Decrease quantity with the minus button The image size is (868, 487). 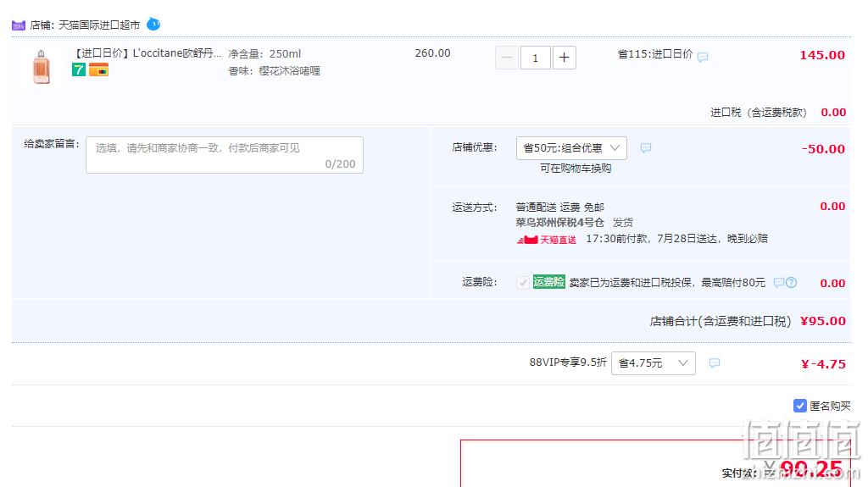[507, 58]
